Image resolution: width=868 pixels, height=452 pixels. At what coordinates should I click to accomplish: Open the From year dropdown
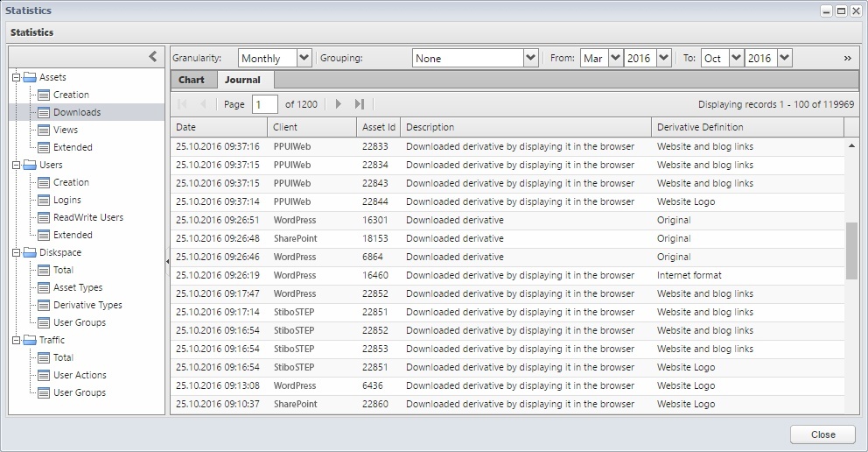(x=664, y=58)
